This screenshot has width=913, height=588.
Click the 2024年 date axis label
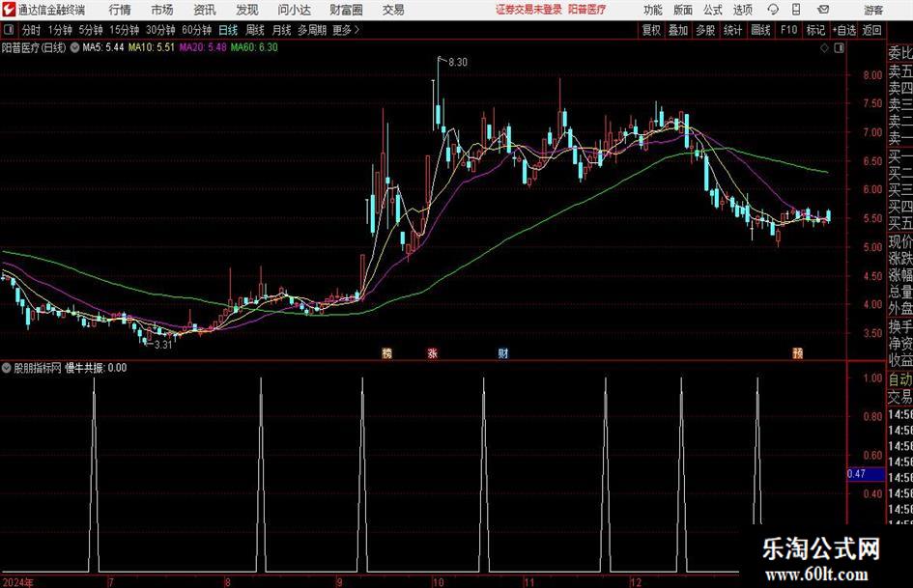pos(18,582)
